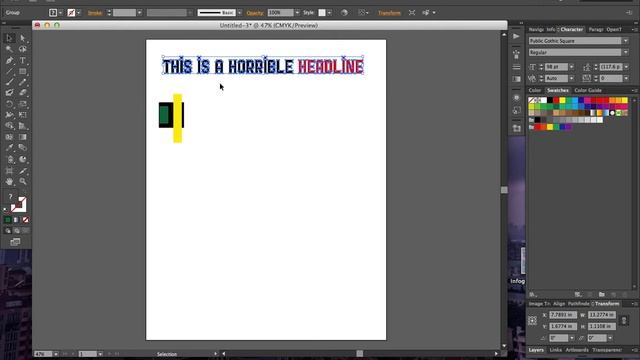
Task: Open the font family dropdown arrow
Action: (x=625, y=41)
